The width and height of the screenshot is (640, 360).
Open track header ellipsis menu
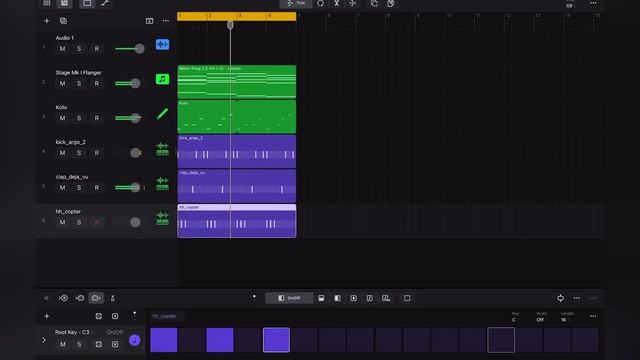pyautogui.click(x=166, y=21)
